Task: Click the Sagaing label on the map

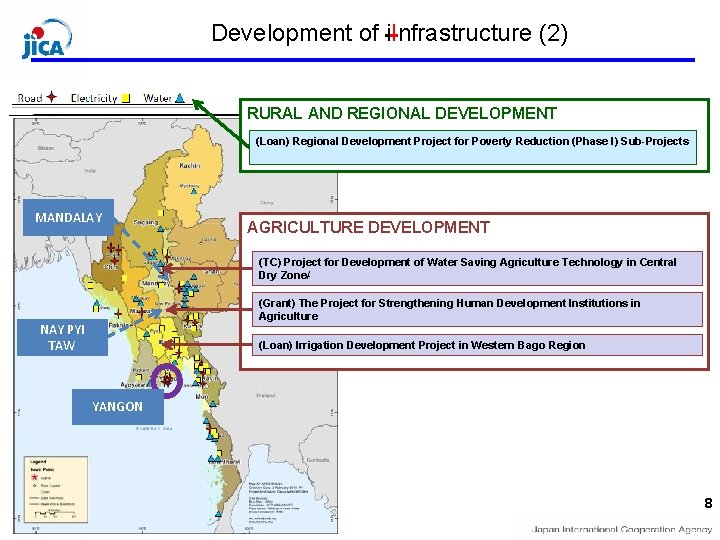Action: coord(146,222)
